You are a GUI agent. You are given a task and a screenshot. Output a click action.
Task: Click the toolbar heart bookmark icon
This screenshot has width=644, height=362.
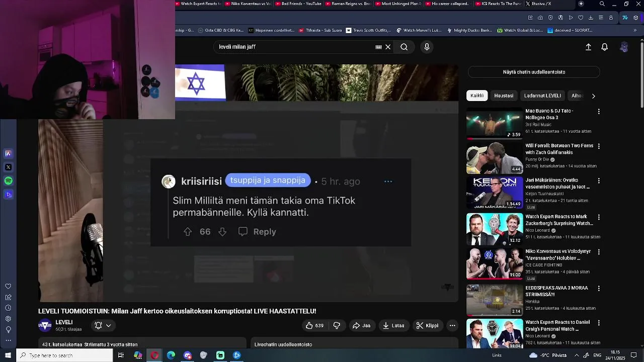pyautogui.click(x=581, y=18)
